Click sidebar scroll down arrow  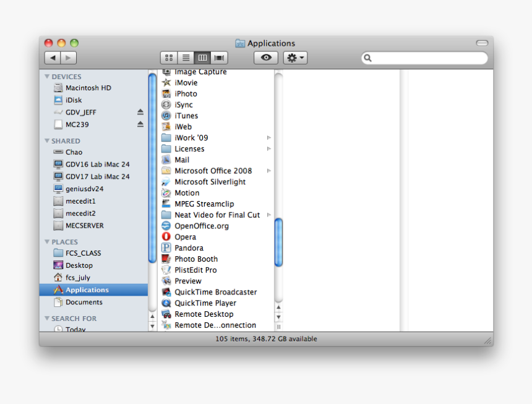(152, 326)
